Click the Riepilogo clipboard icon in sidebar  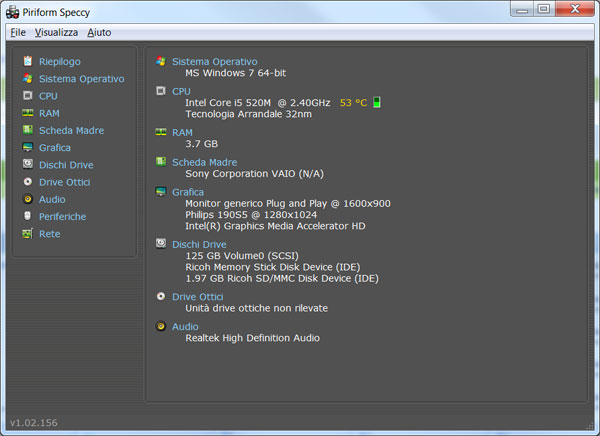pos(28,61)
